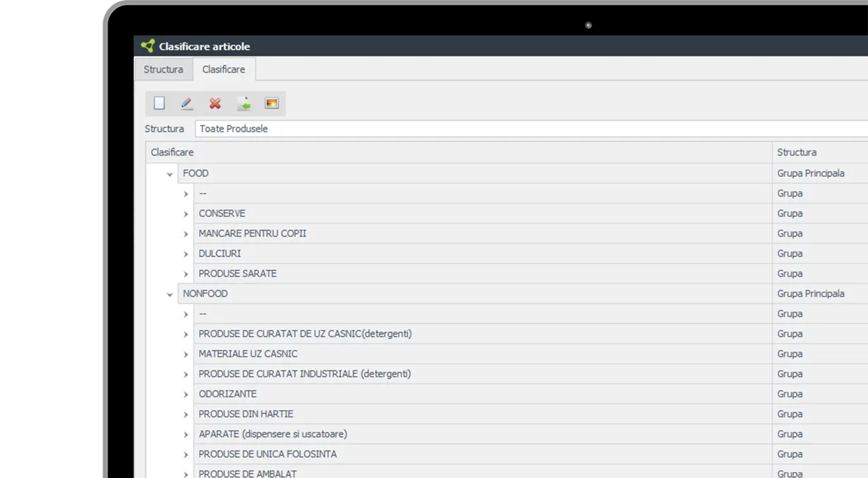The height and width of the screenshot is (478, 868).
Task: Select the PRODUSE DE UNICA FOLOSINTA label
Action: 267,455
